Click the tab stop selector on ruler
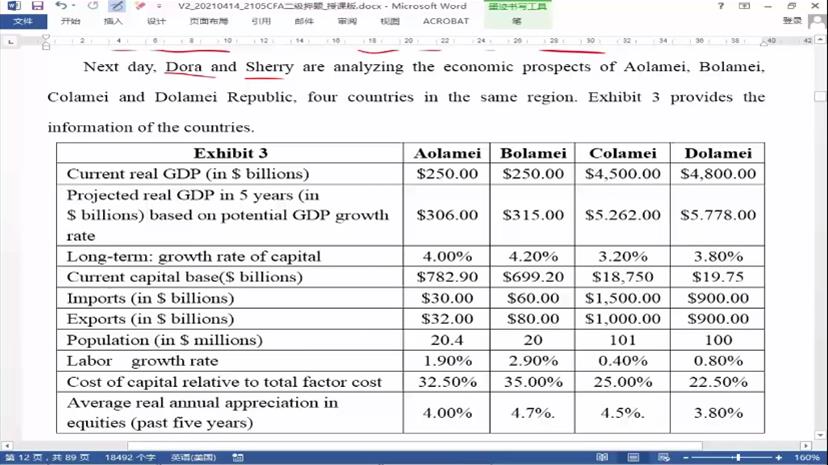The width and height of the screenshot is (828, 465). point(11,41)
